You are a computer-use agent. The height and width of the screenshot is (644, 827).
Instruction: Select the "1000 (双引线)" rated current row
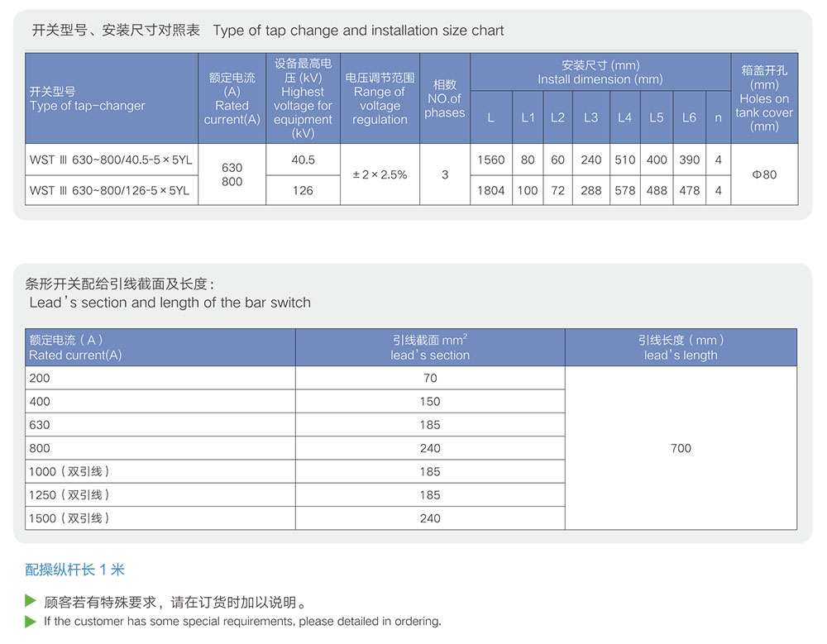pos(69,471)
